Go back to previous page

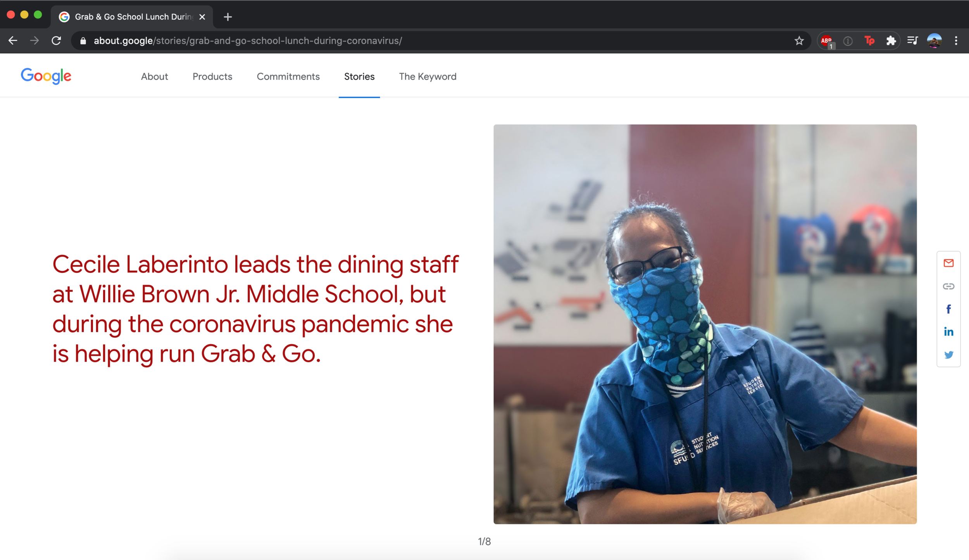(x=13, y=41)
